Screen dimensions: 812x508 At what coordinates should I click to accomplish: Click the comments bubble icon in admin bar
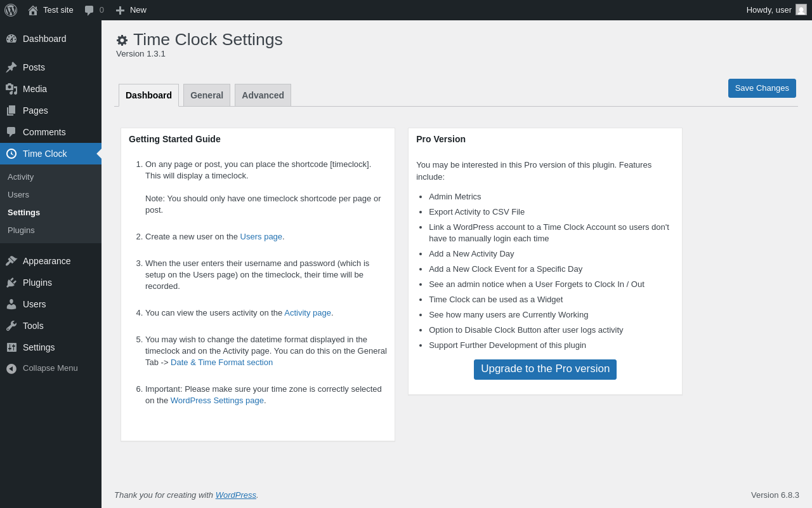click(x=89, y=10)
